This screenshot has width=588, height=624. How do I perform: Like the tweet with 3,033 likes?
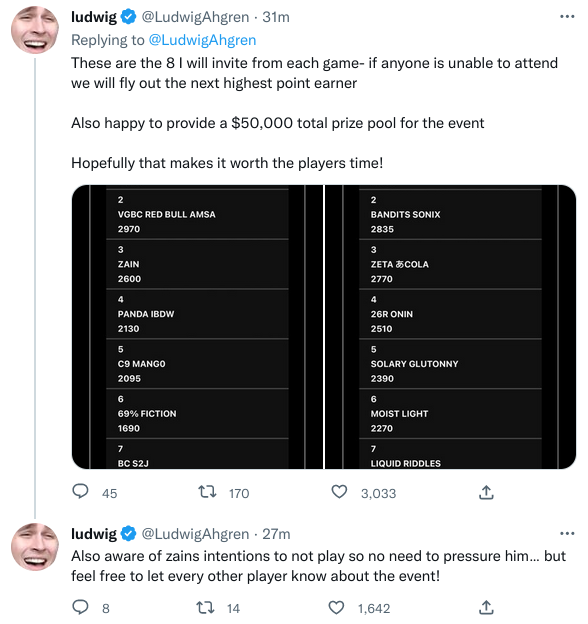(x=339, y=492)
